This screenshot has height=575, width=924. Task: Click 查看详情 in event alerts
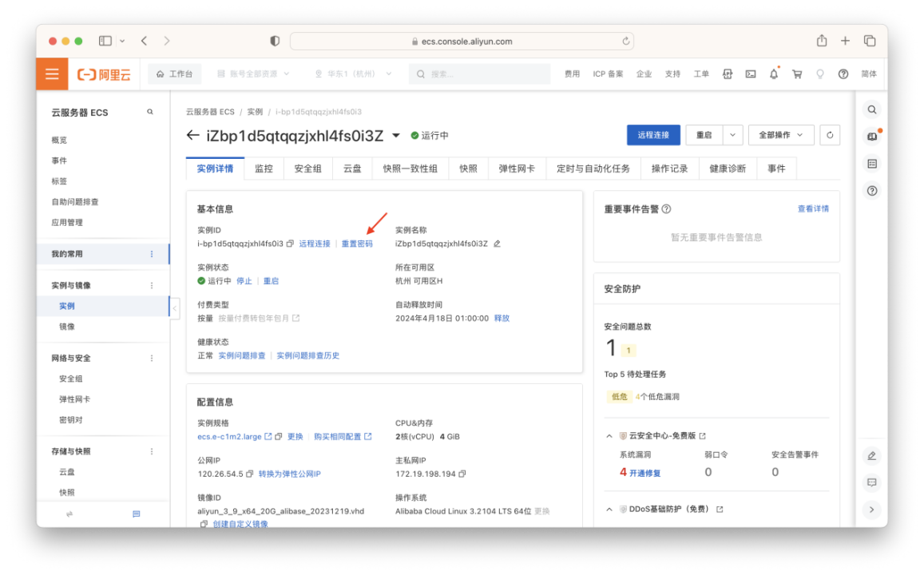click(813, 209)
